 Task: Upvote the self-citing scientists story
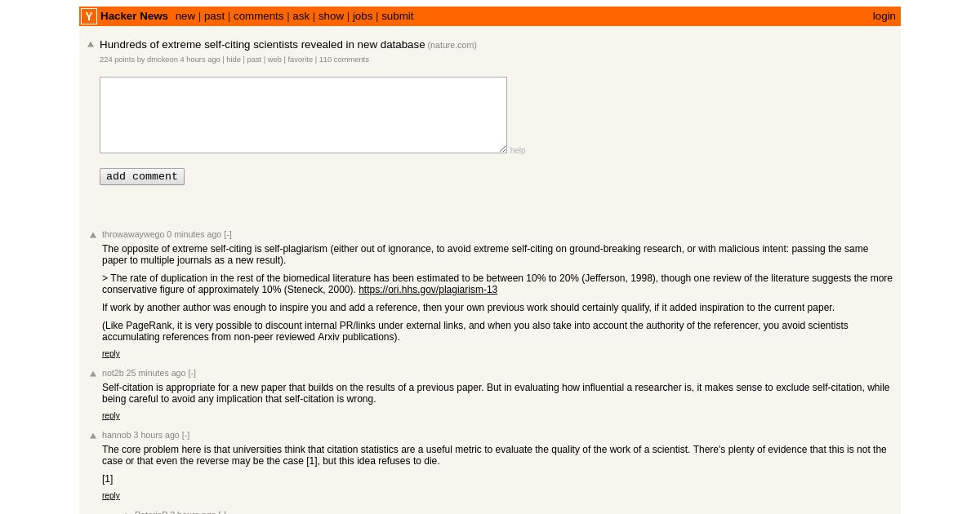coord(91,45)
